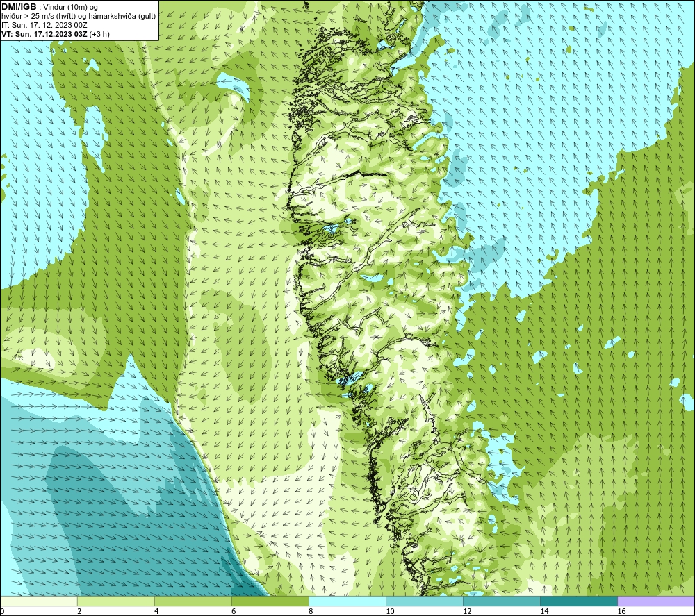
Task: Click the scale label '16'
Action: tap(621, 612)
